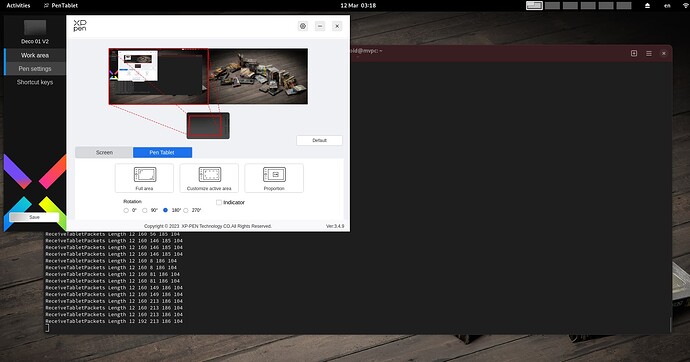
Task: Click the XP-Pen logo
Action: 80,26
